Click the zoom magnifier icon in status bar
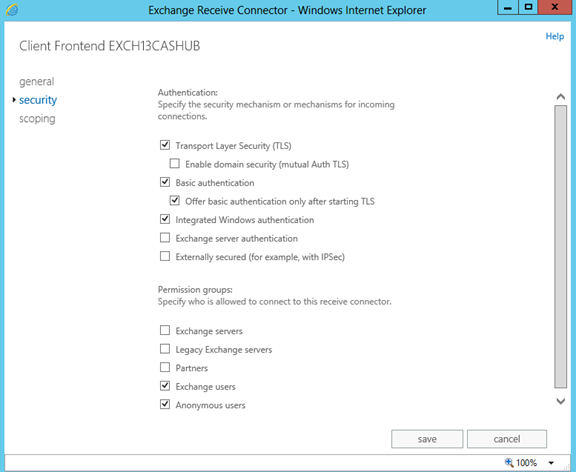Viewport: 576px width, 472px height. (x=509, y=462)
